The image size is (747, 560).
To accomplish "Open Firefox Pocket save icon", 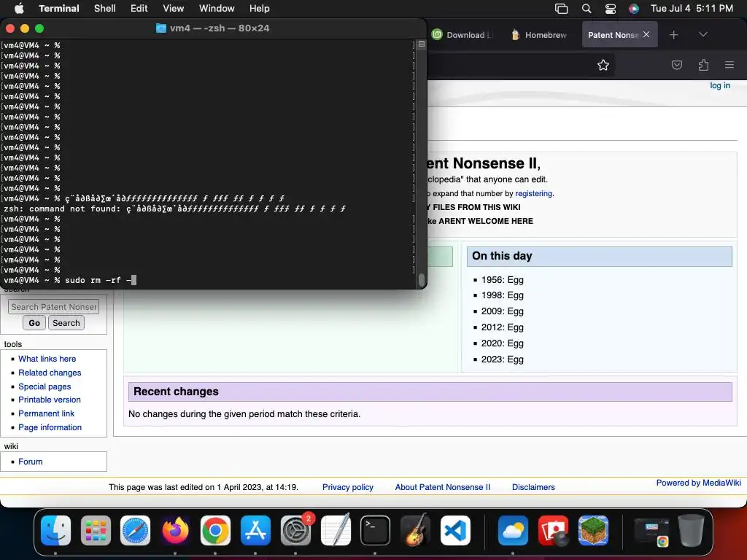I will coord(676,65).
